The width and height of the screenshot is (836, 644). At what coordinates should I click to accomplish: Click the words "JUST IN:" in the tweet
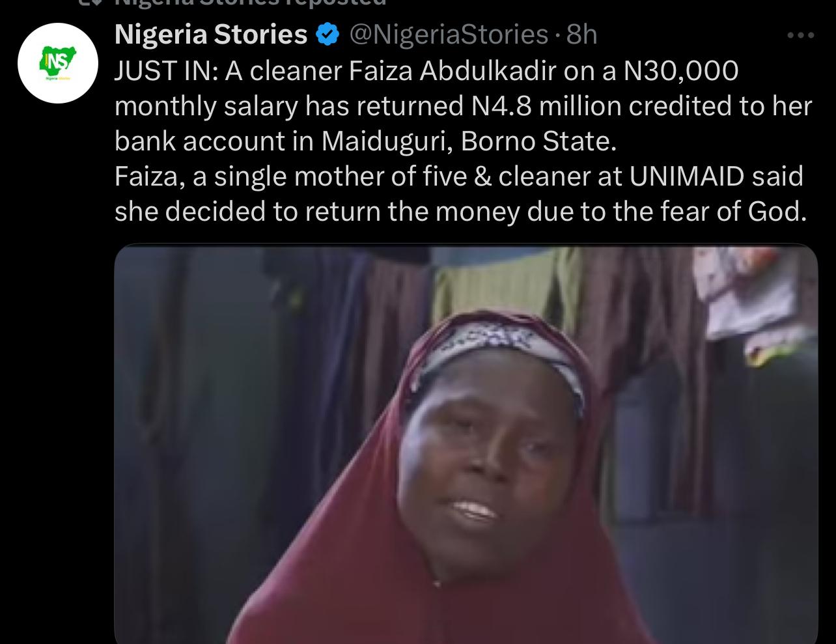click(167, 71)
